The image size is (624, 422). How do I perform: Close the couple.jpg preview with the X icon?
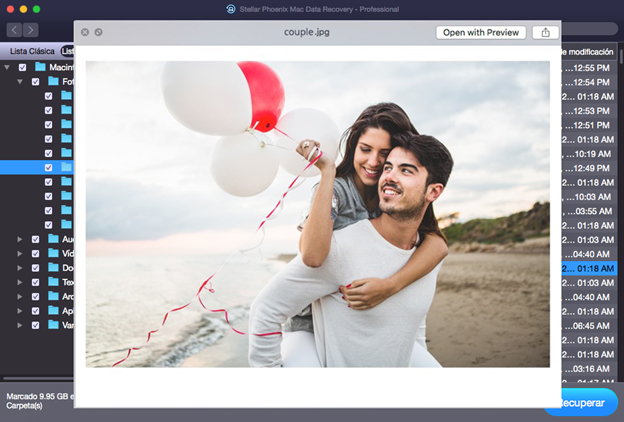[x=85, y=32]
